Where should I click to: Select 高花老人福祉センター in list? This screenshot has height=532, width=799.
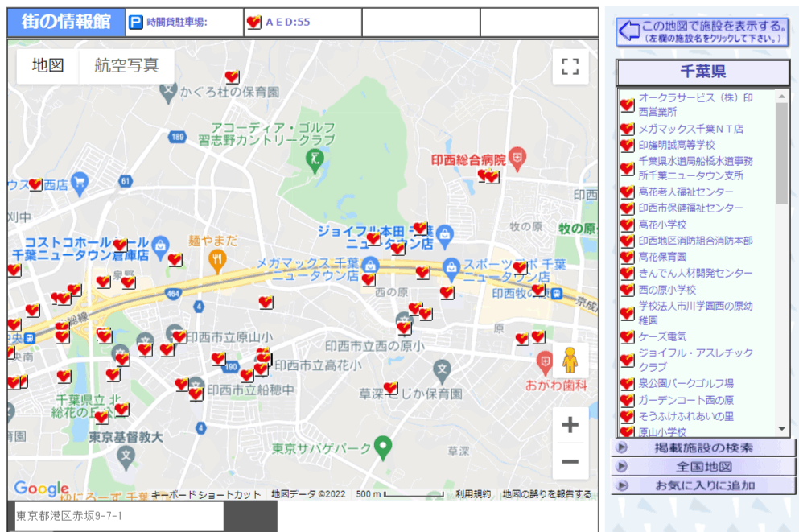pyautogui.click(x=686, y=192)
